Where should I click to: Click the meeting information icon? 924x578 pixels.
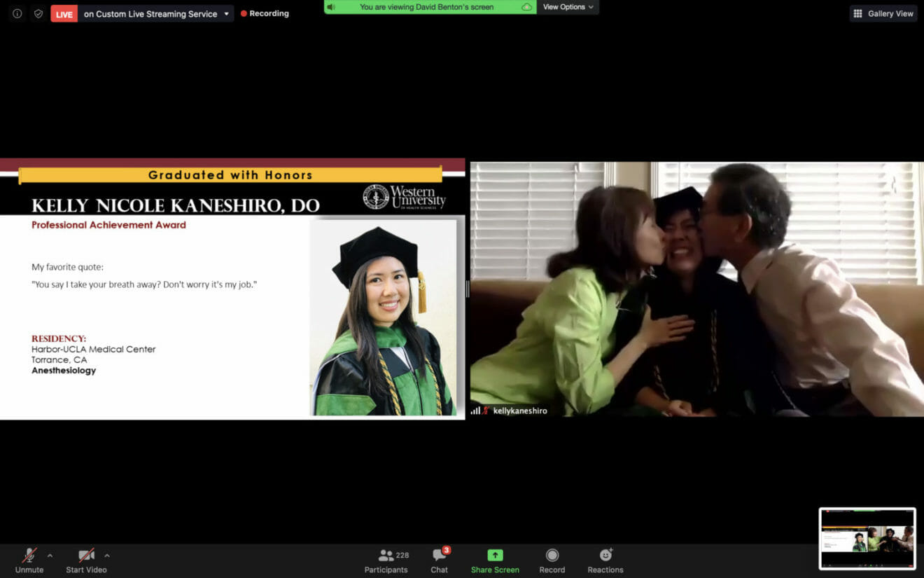point(17,13)
